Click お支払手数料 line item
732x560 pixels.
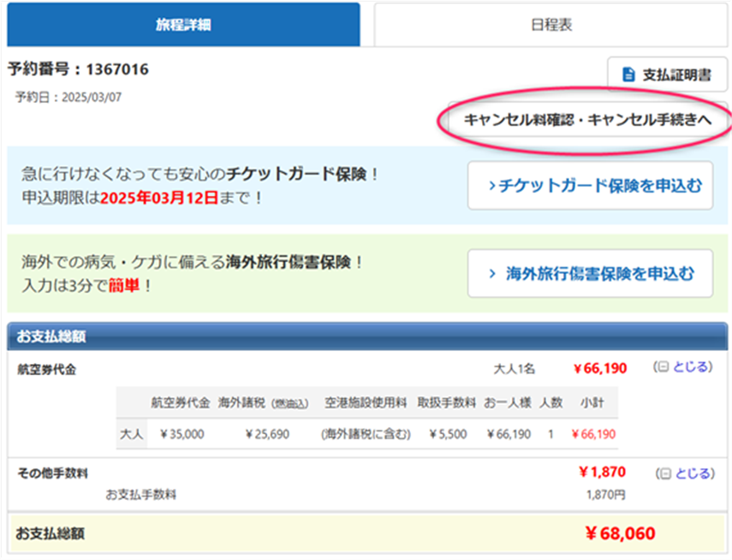point(141,495)
